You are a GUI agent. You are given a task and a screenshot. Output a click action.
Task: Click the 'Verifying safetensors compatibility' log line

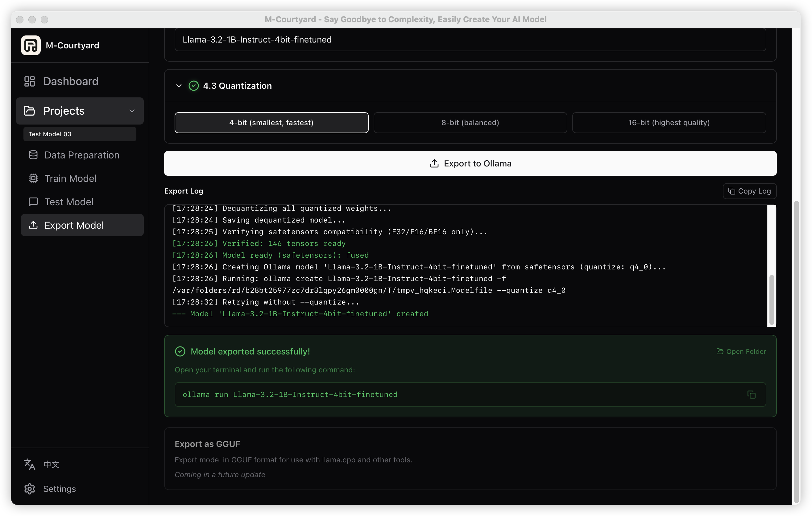point(330,232)
